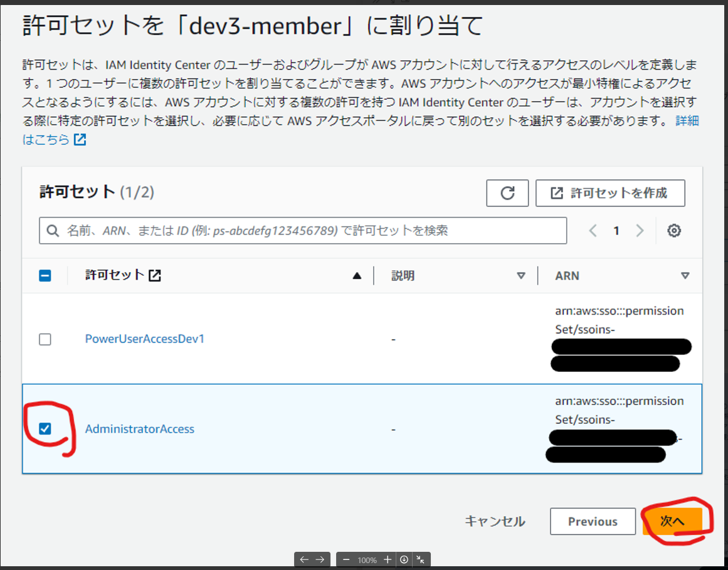Screen dimensions: 728x570
Task: Click the external link icon beside 許可セット header
Action: click(155, 276)
